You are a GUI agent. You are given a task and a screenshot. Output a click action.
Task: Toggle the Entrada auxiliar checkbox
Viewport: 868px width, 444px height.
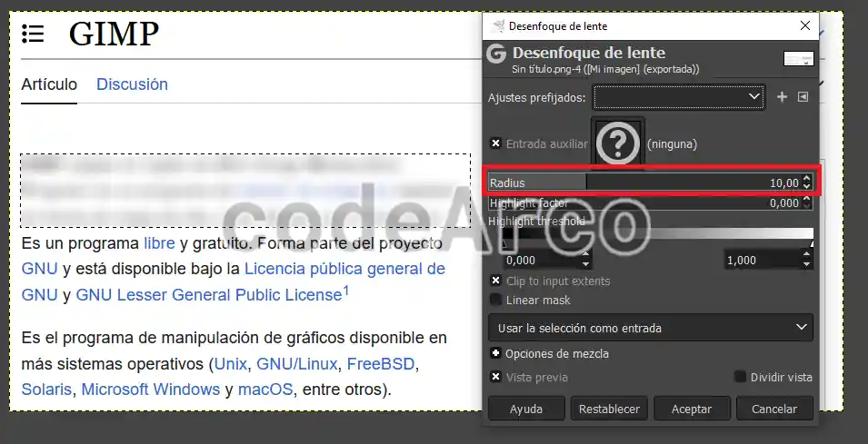[495, 143]
